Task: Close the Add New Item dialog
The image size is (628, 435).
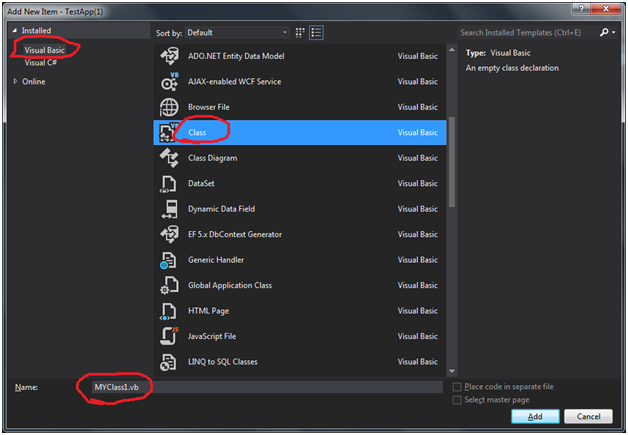Action: (606, 8)
